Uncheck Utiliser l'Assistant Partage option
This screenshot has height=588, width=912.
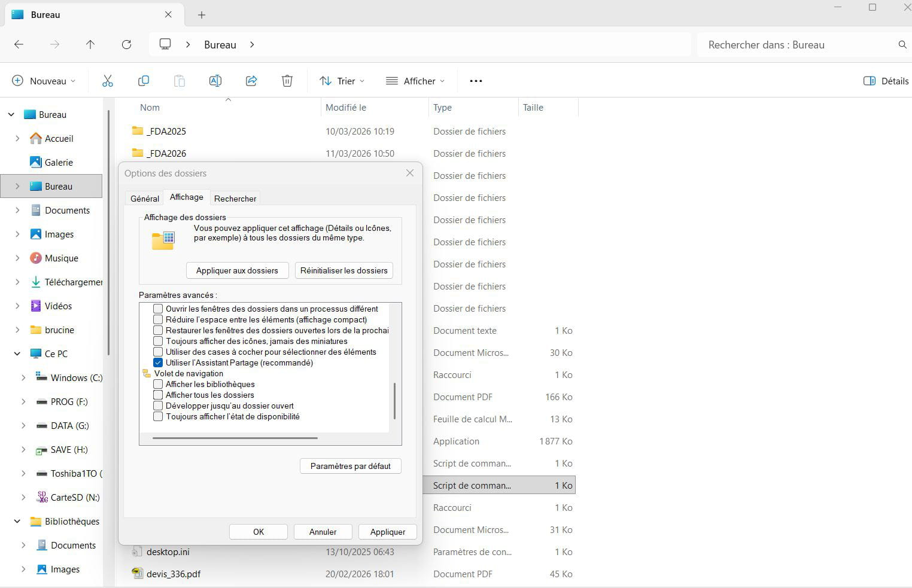point(158,362)
